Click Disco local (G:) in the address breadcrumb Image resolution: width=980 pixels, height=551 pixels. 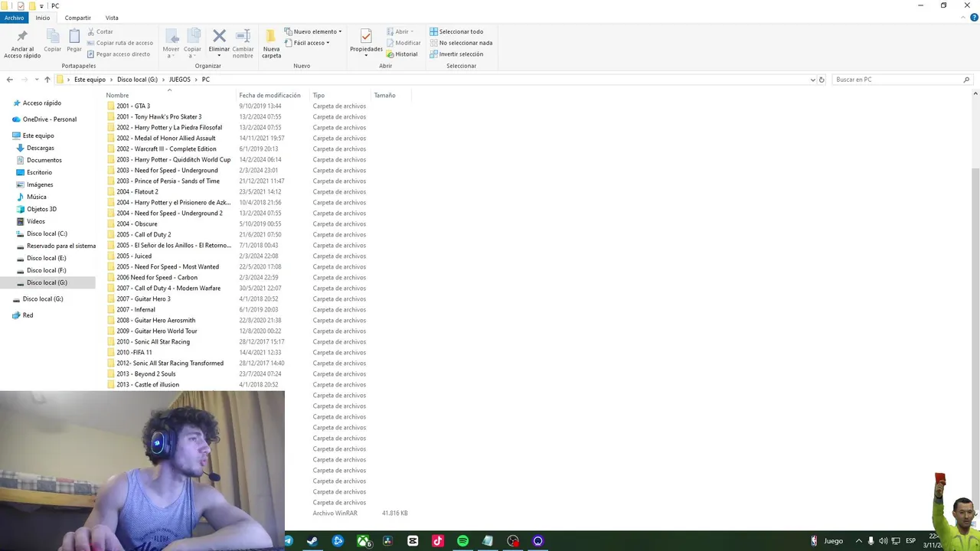click(x=137, y=80)
